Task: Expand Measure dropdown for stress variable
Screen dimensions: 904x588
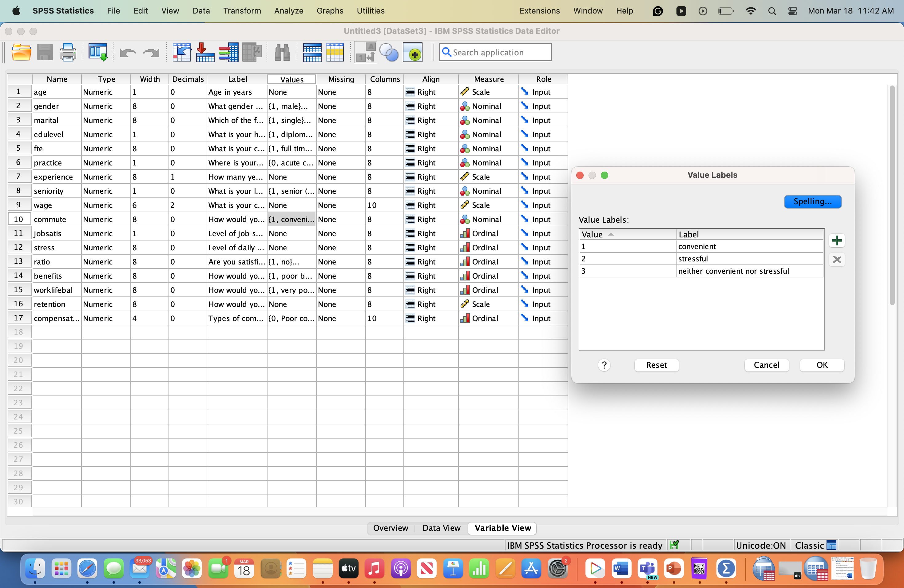Action: click(488, 247)
